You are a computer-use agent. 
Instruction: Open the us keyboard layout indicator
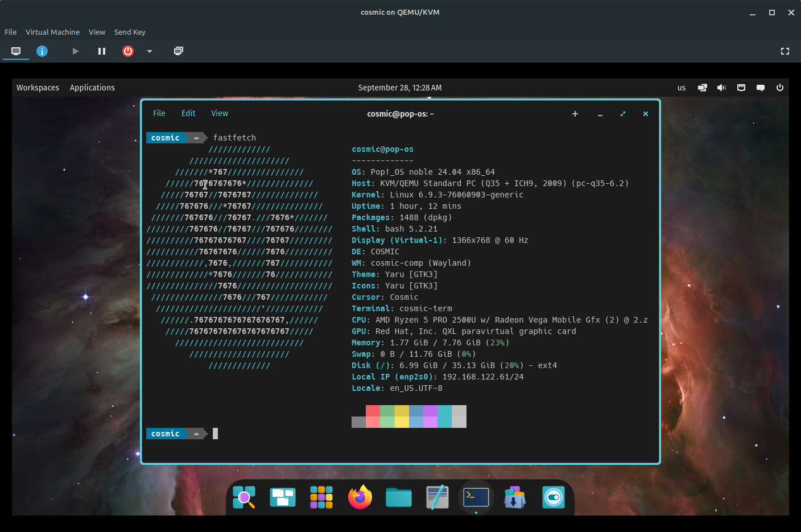click(682, 88)
